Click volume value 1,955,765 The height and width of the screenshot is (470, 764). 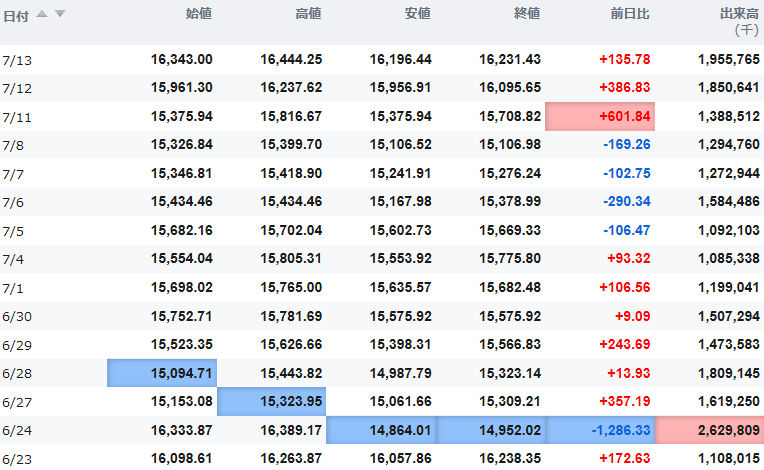pos(729,59)
